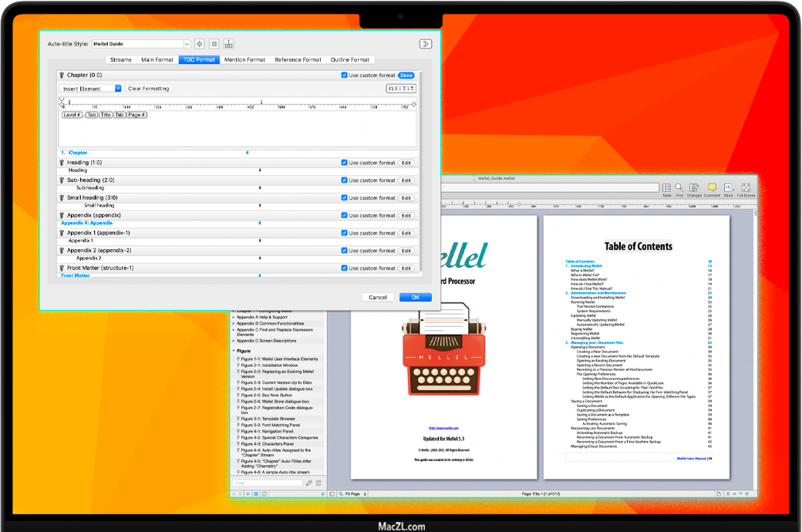Open Find with the magnifier icon
Viewport: 802px width, 532px height.
click(x=679, y=188)
